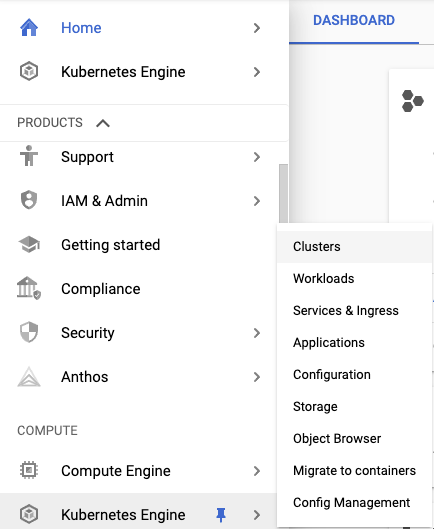434x529 pixels.
Task: Click the sidebar vertical scrollbar thumb
Action: pyautogui.click(x=283, y=194)
